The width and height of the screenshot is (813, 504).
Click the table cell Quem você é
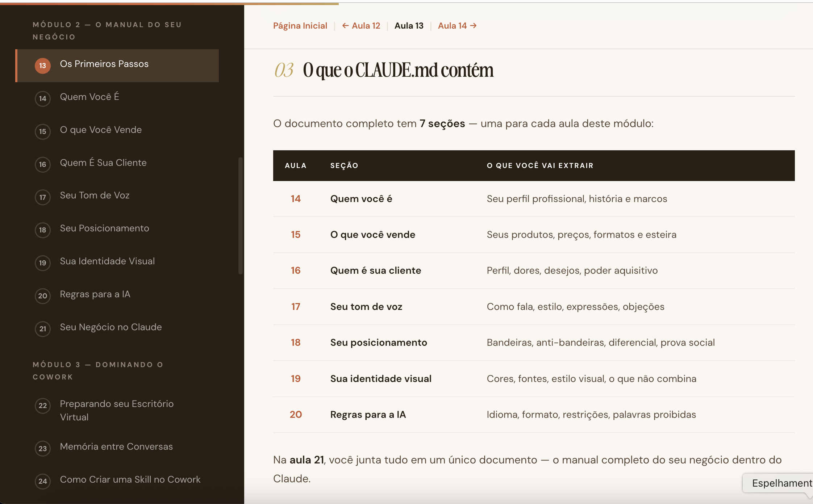tap(361, 199)
